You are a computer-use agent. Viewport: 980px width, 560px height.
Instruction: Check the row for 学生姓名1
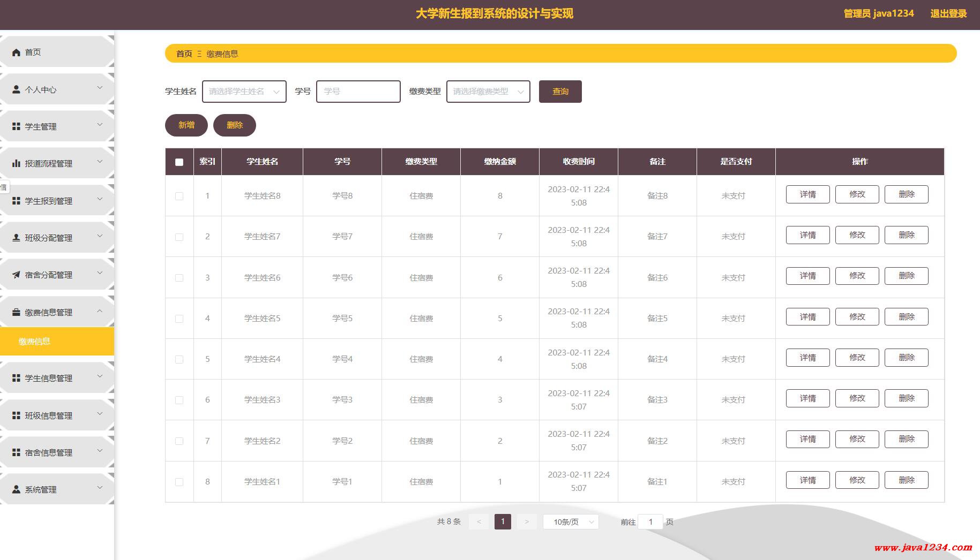(179, 482)
